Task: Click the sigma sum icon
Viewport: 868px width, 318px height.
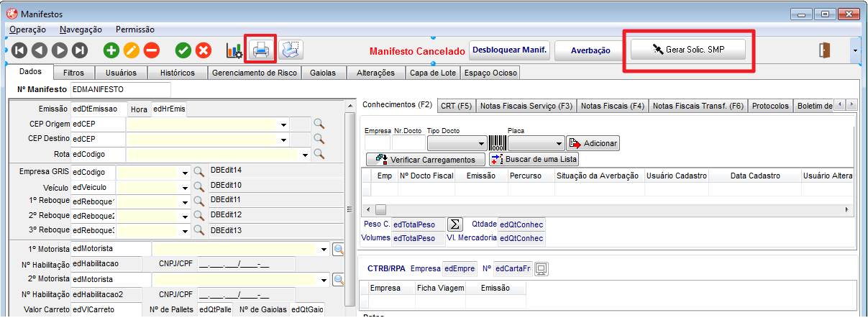Action: point(454,224)
